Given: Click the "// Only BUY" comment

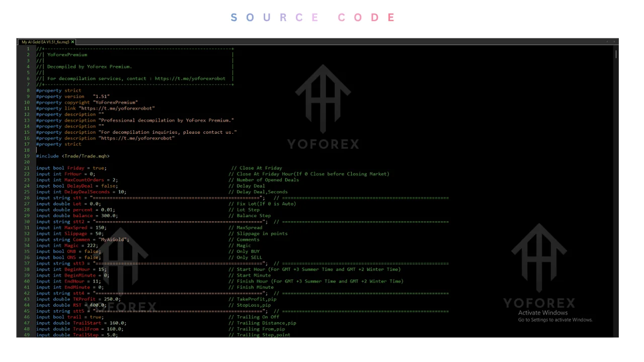Looking at the screenshot, I should [x=244, y=251].
